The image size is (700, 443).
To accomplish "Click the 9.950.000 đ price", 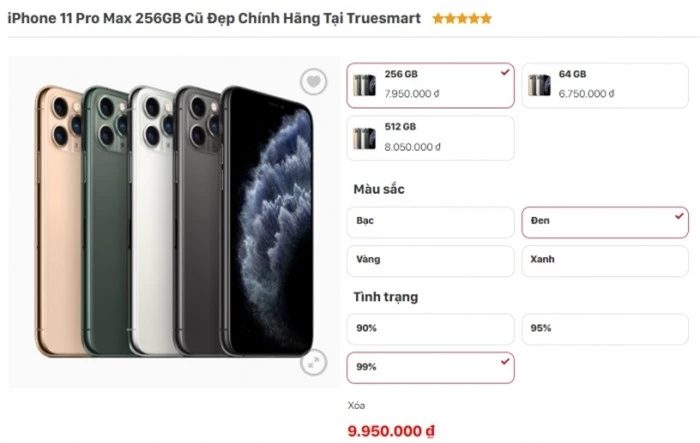I will [x=391, y=431].
